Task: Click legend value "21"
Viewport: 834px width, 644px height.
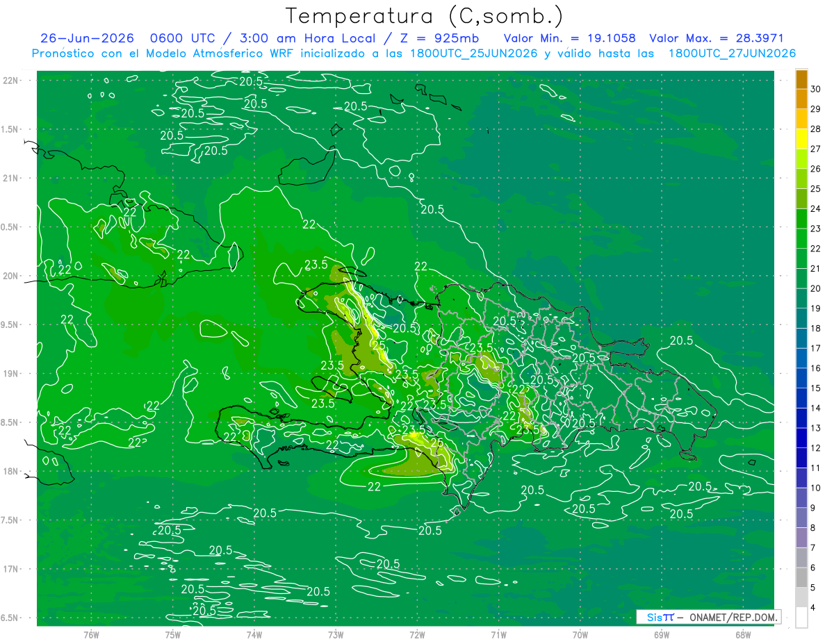Action: (x=816, y=268)
